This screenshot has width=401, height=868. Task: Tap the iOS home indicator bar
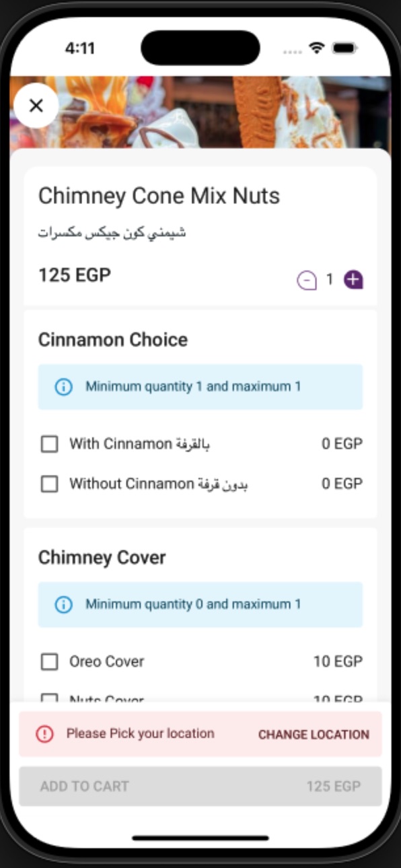pyautogui.click(x=200, y=838)
